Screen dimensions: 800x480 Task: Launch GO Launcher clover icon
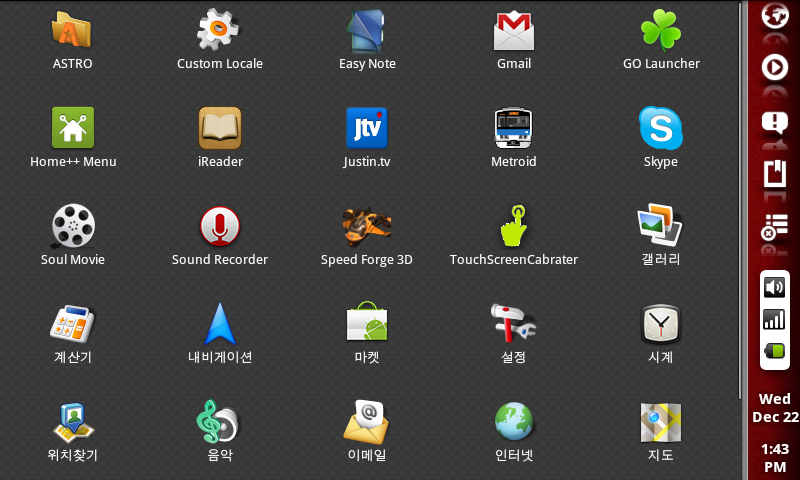(661, 31)
